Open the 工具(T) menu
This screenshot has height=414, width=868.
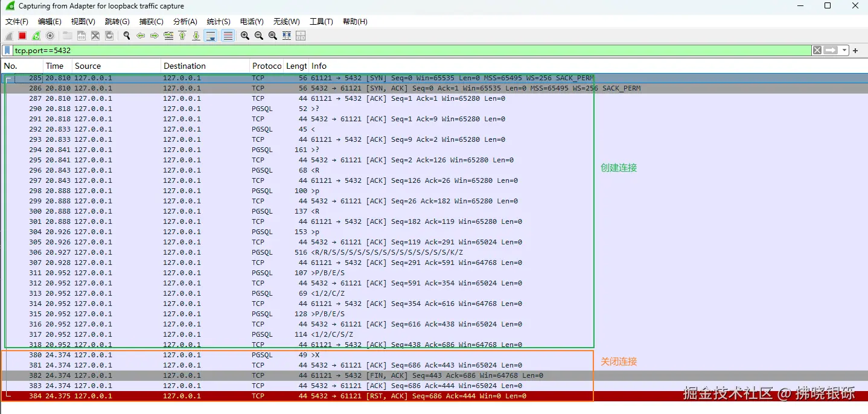[321, 21]
